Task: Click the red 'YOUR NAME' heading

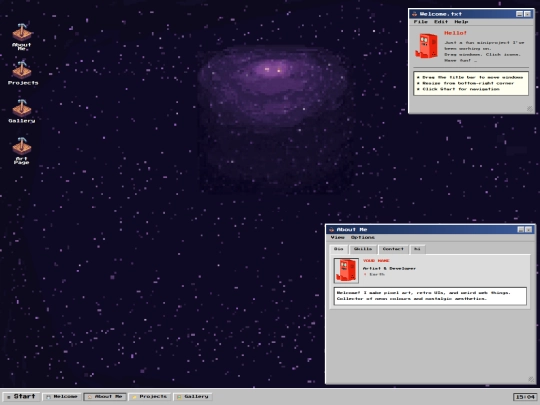Action: [x=376, y=261]
